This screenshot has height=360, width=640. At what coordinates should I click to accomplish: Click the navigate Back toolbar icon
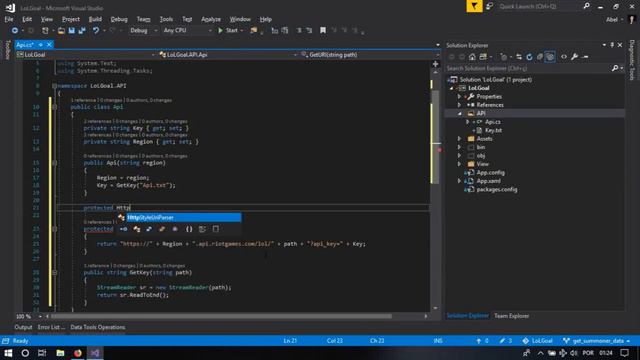click(x=15, y=31)
